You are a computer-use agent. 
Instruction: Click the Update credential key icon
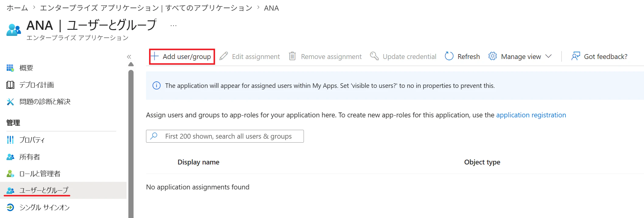374,56
